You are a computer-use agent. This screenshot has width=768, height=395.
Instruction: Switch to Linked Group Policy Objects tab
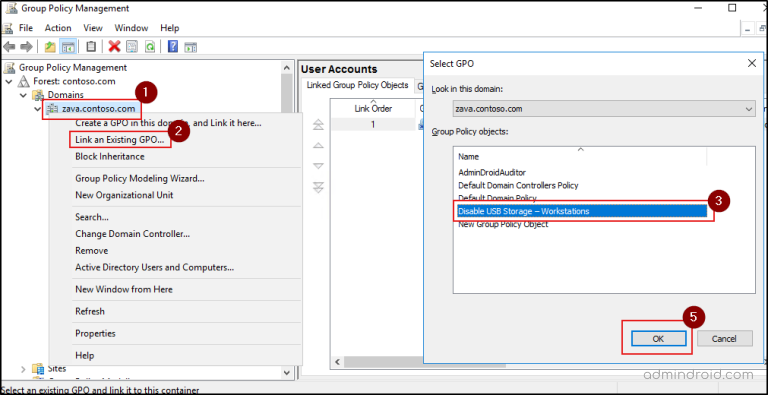pos(357,85)
